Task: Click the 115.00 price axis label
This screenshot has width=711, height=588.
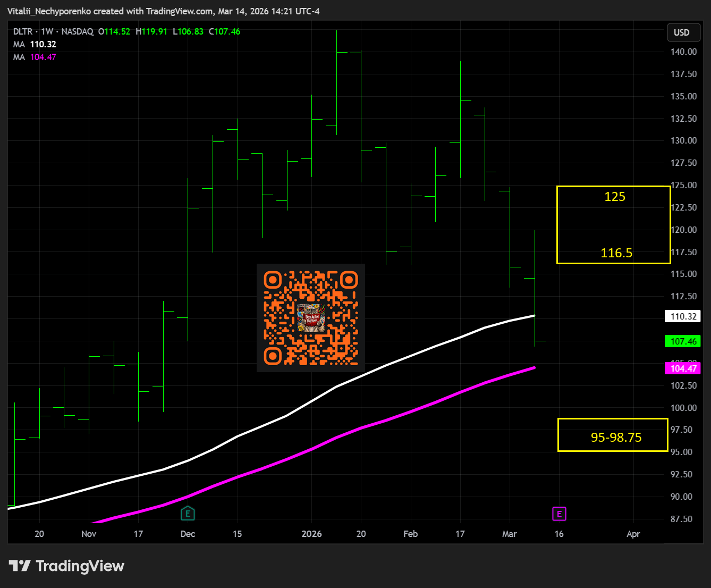Action: 684,274
